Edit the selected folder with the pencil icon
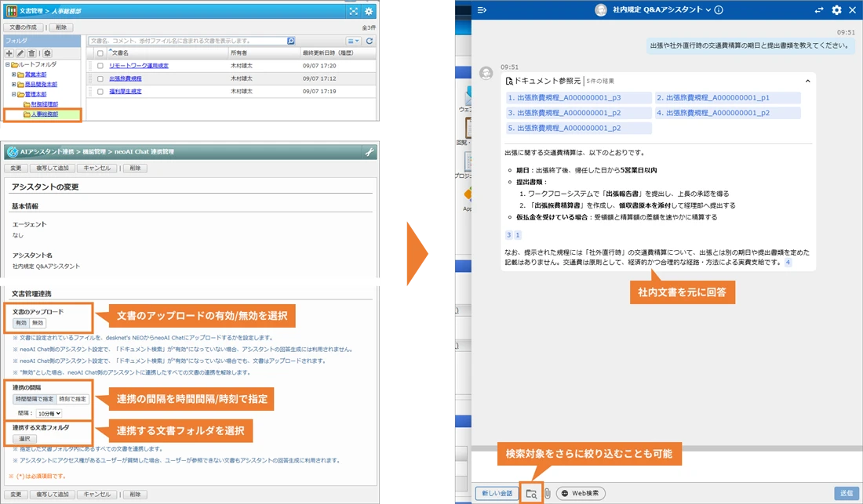 [x=20, y=53]
